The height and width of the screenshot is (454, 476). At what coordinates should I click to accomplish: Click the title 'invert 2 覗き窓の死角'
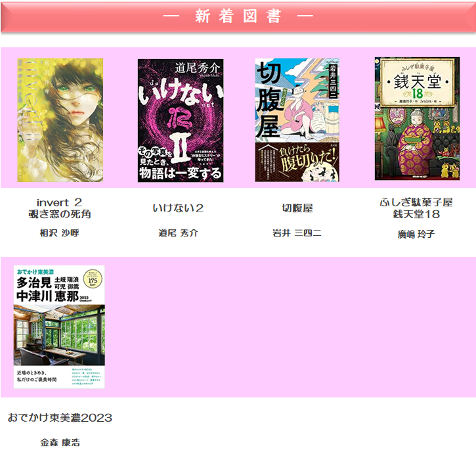click(60, 208)
